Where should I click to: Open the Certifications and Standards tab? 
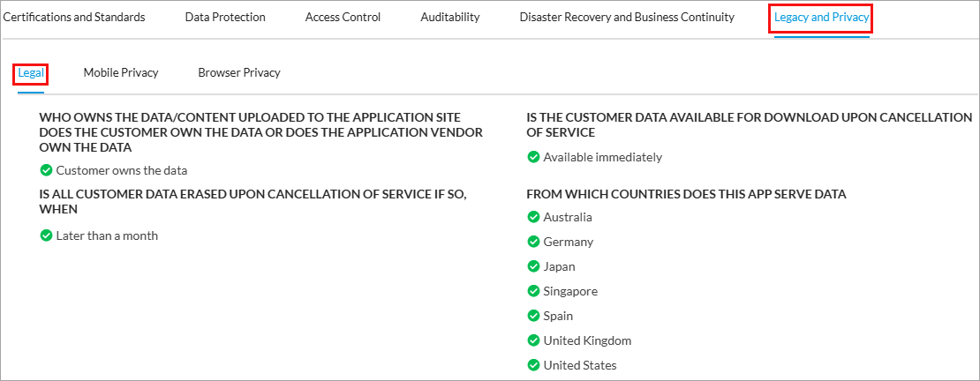pyautogui.click(x=74, y=18)
